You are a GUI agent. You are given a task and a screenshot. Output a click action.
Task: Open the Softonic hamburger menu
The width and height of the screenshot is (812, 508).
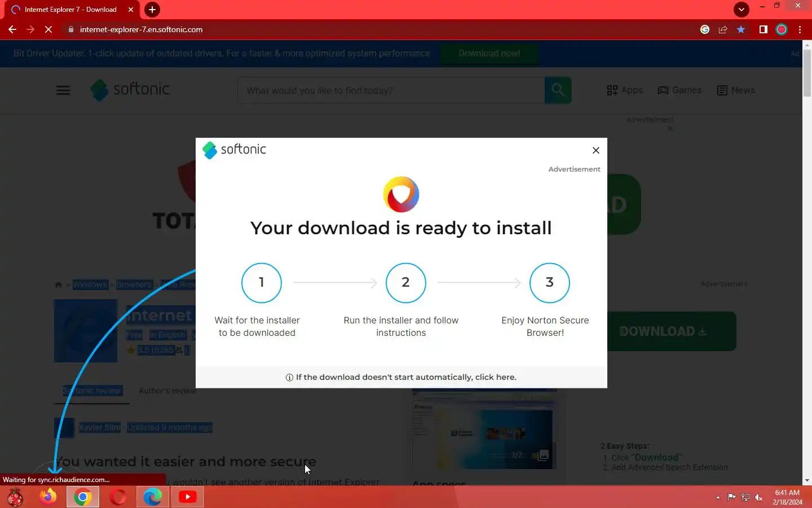tap(63, 90)
